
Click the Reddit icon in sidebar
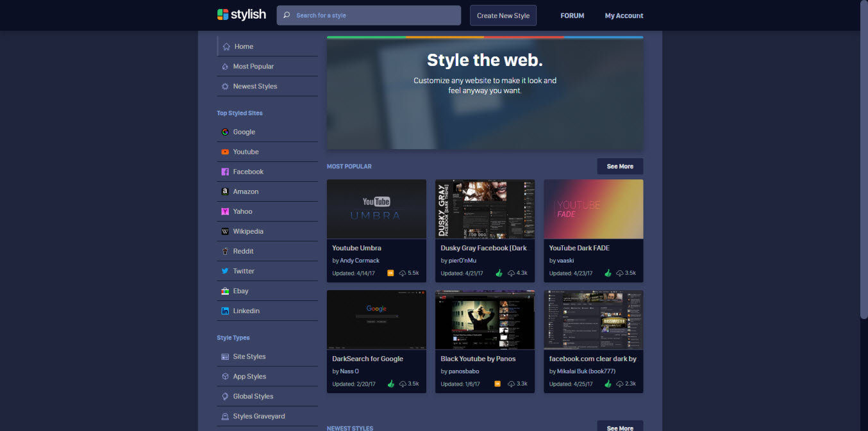225,251
